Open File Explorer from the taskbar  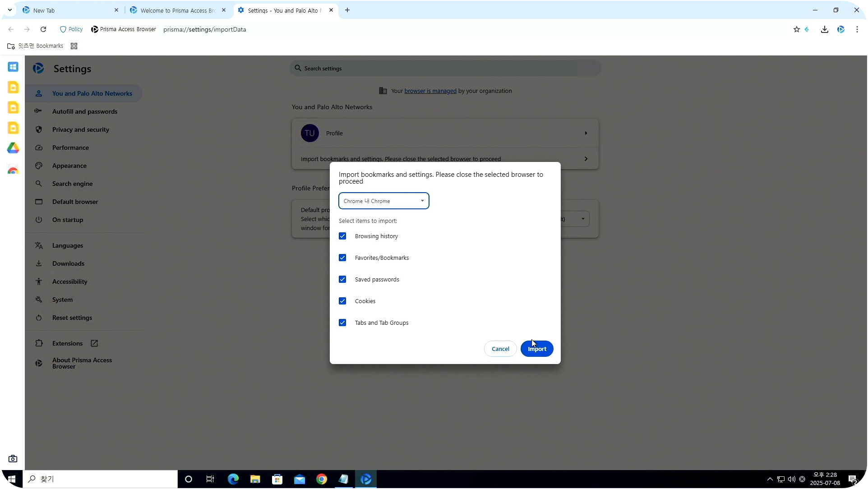(x=255, y=480)
